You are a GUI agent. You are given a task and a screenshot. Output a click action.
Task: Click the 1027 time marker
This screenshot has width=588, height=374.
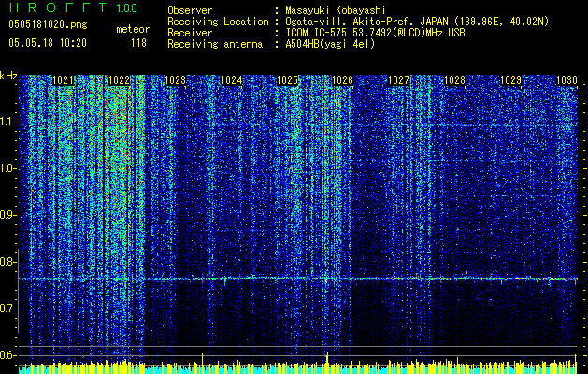coord(398,80)
